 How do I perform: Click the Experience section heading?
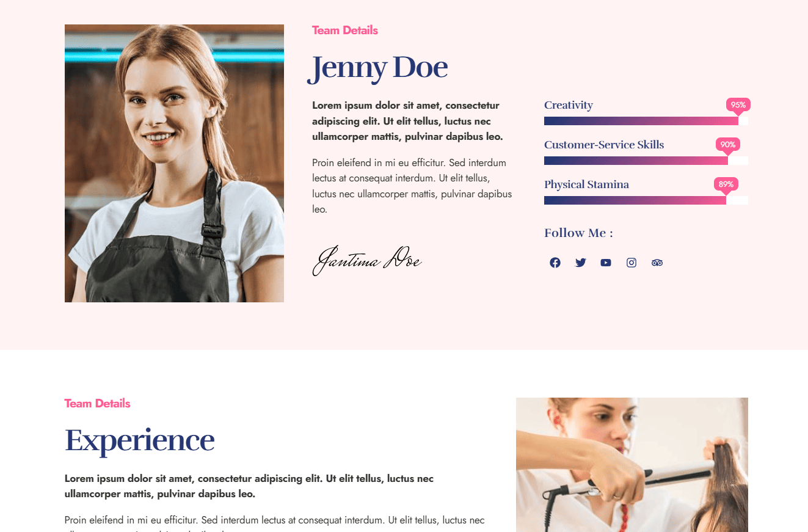point(139,440)
